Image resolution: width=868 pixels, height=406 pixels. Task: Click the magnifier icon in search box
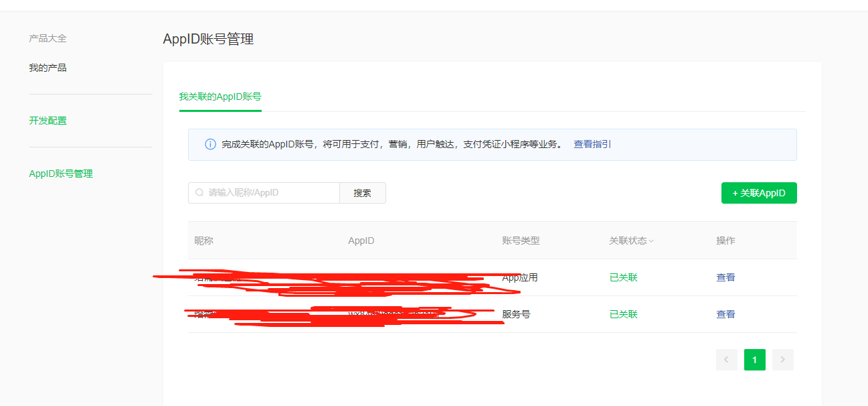(199, 193)
